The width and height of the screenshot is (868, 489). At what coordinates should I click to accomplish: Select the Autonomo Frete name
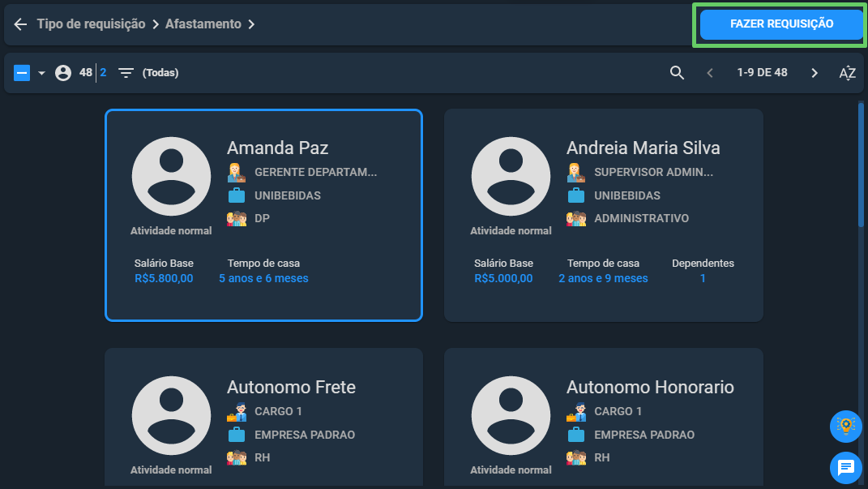(x=291, y=387)
